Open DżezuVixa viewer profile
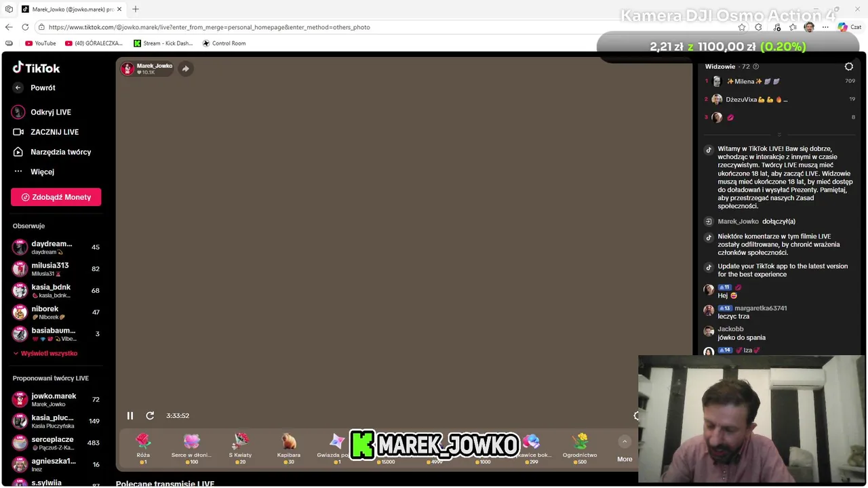 749,100
